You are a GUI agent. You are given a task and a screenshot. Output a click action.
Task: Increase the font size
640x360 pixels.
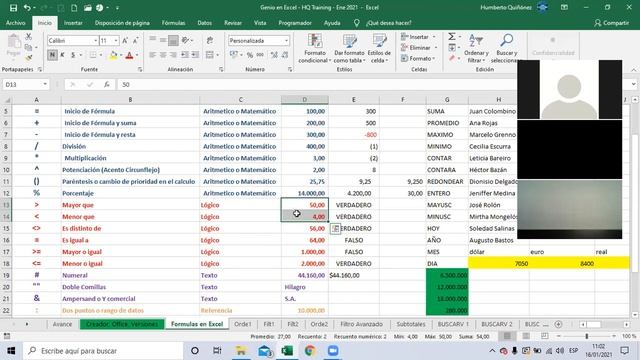point(125,40)
